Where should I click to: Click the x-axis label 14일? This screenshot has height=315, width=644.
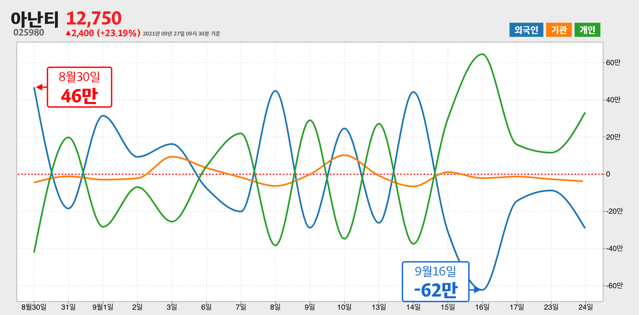pyautogui.click(x=414, y=307)
